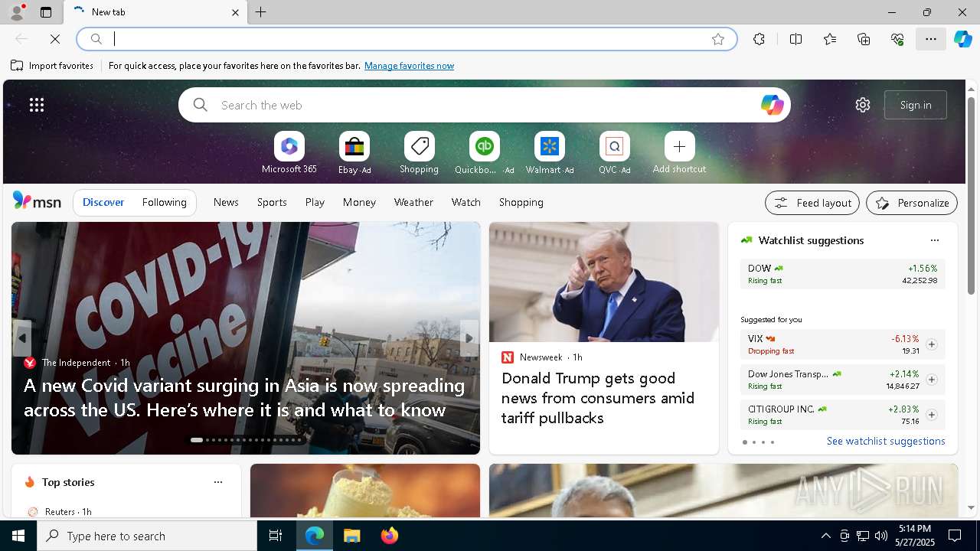Image resolution: width=980 pixels, height=551 pixels.
Task: Go to next carousel story
Action: pyautogui.click(x=469, y=338)
